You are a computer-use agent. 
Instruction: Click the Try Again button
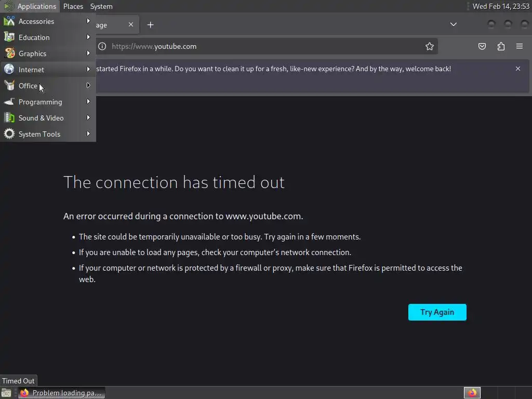(x=437, y=312)
